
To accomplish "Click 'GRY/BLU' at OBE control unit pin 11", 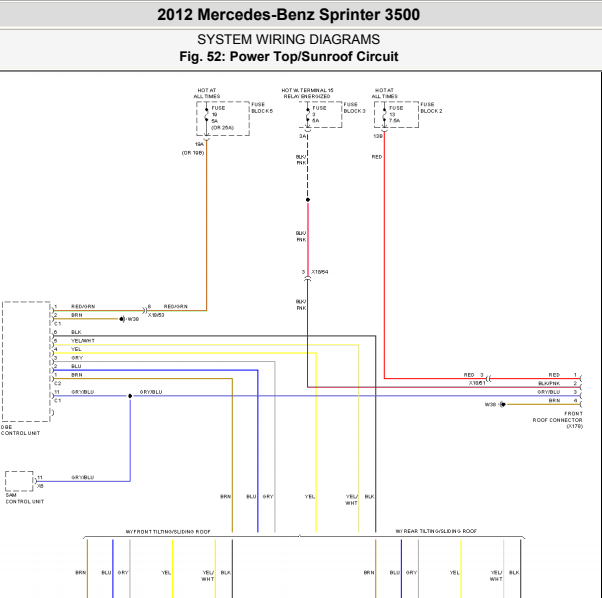I will click(x=83, y=392).
